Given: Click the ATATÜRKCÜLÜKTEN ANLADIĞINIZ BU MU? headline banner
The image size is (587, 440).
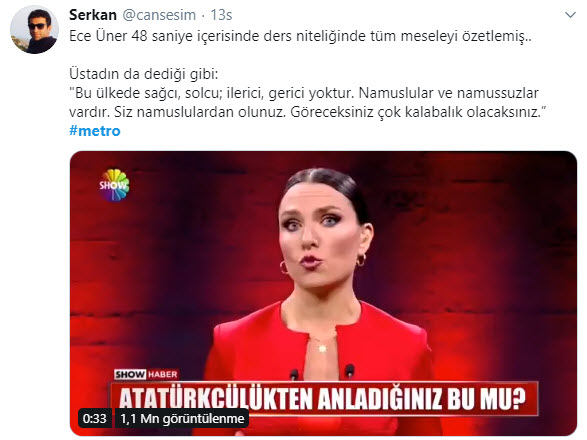Looking at the screenshot, I should pyautogui.click(x=323, y=399).
